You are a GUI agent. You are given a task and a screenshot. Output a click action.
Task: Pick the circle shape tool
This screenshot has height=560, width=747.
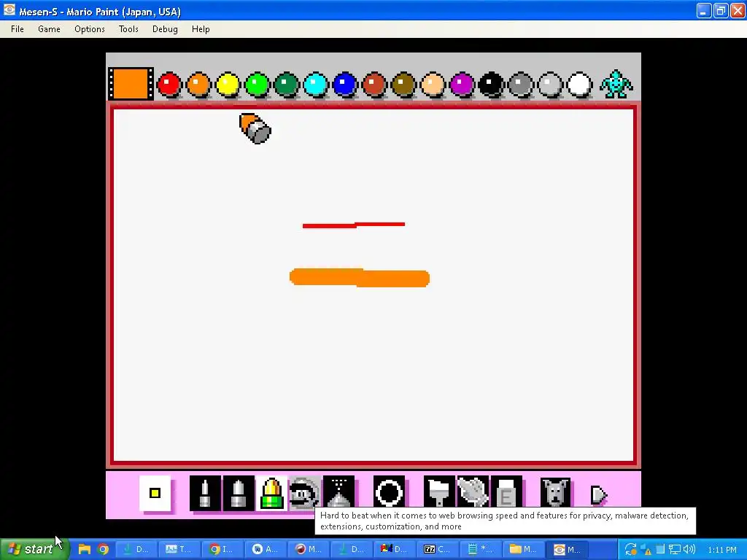click(x=390, y=492)
